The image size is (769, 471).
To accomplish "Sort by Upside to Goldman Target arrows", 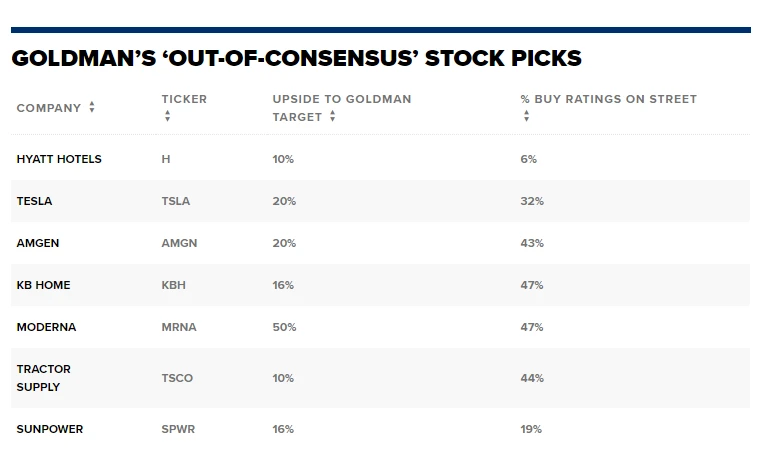I will pyautogui.click(x=332, y=117).
